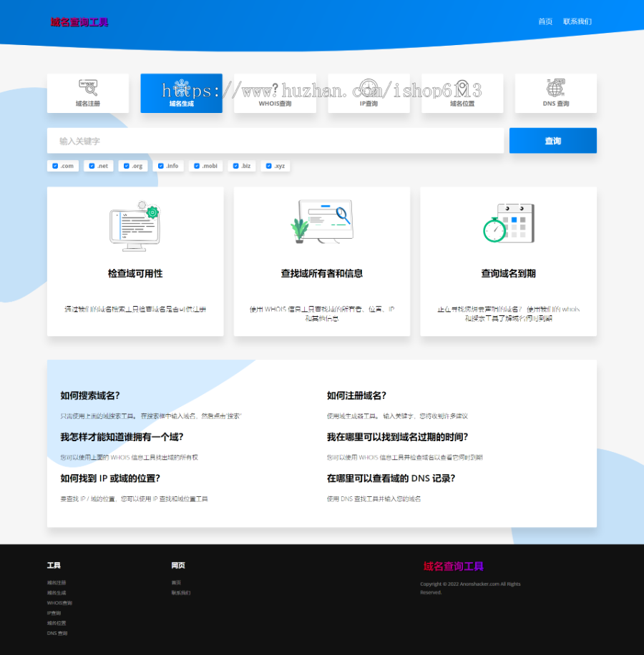Screen dimensions: 644x655
Task: Open footer link 首页
Action: click(176, 583)
